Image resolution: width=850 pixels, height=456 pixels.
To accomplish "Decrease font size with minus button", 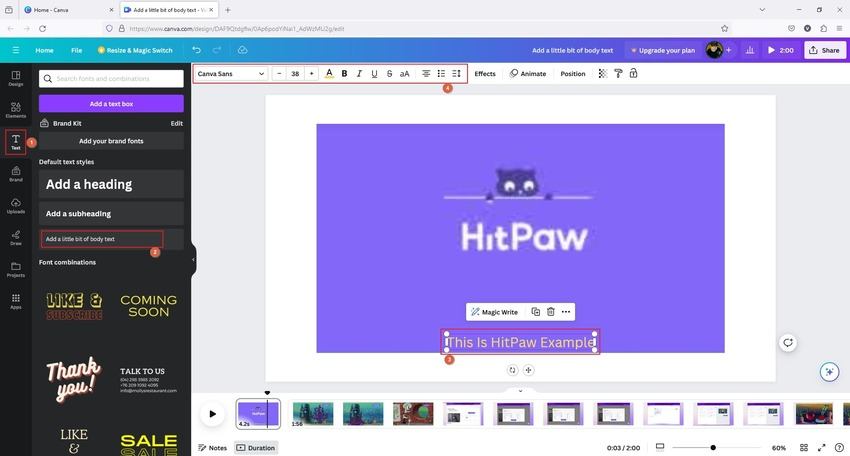I will 279,74.
